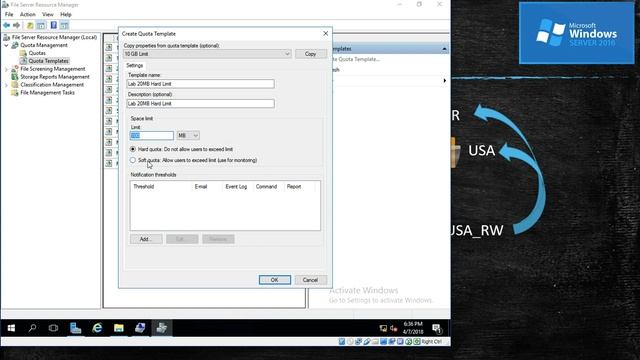Open File Explorer from the taskbar

tap(119, 328)
